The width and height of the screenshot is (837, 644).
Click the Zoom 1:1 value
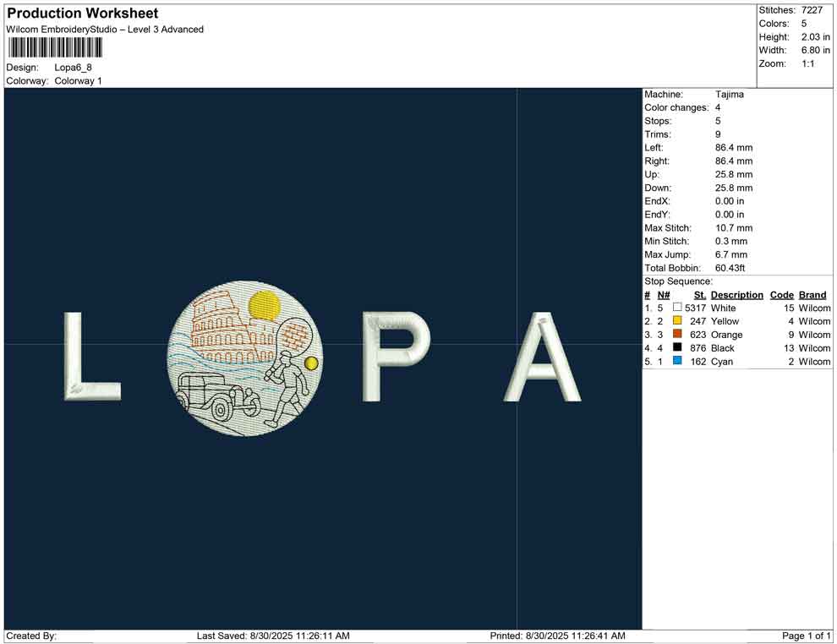coord(807,63)
